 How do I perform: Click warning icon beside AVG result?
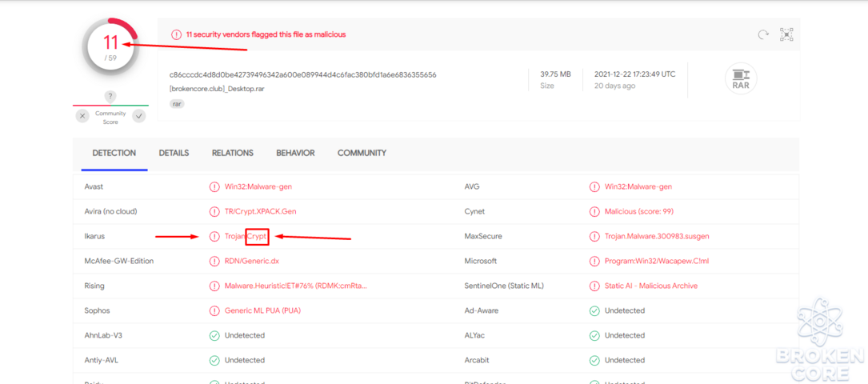pos(594,187)
